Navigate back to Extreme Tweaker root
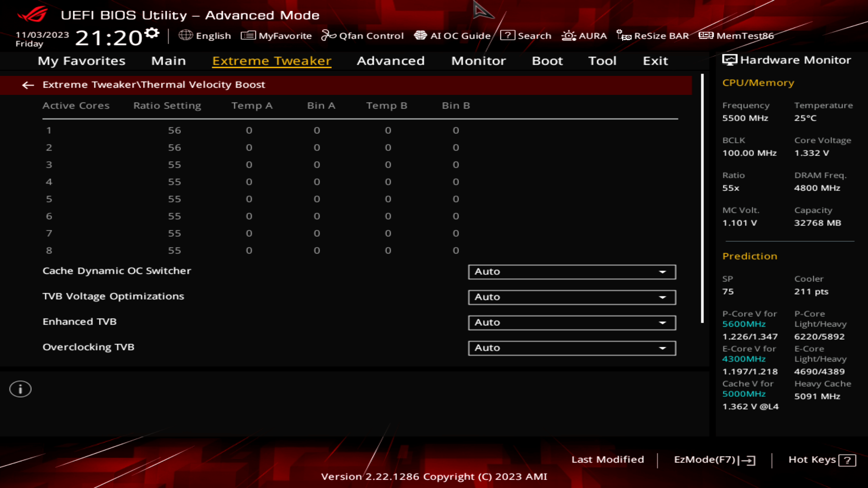The width and height of the screenshot is (868, 488). (x=28, y=84)
